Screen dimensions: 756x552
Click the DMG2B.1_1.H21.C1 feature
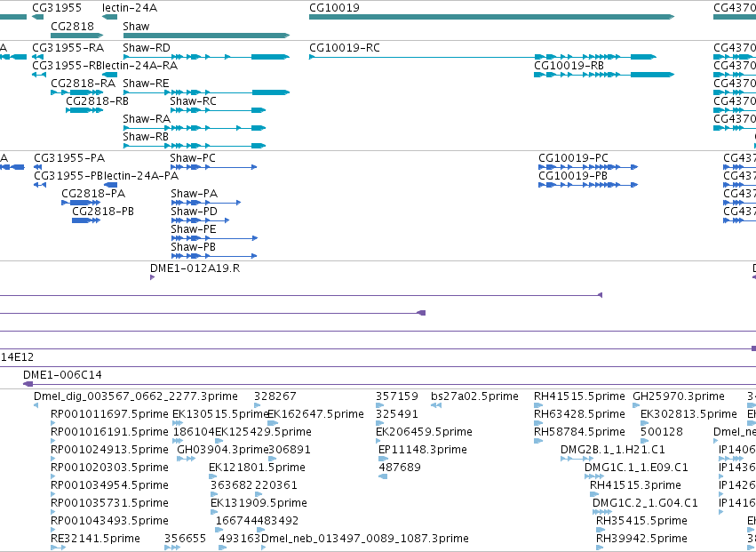tap(577, 459)
